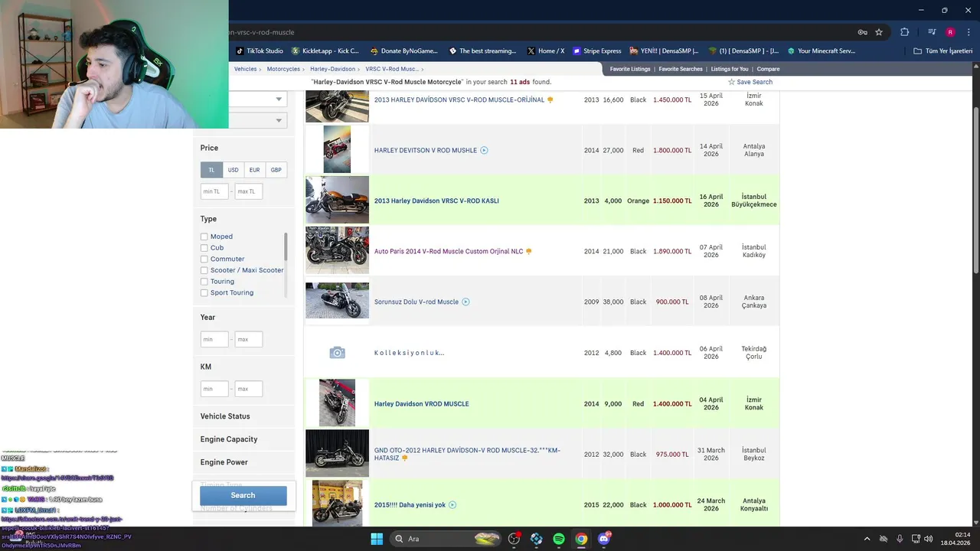Open the media control playlist icon
This screenshot has height=551, width=980.
click(x=932, y=32)
